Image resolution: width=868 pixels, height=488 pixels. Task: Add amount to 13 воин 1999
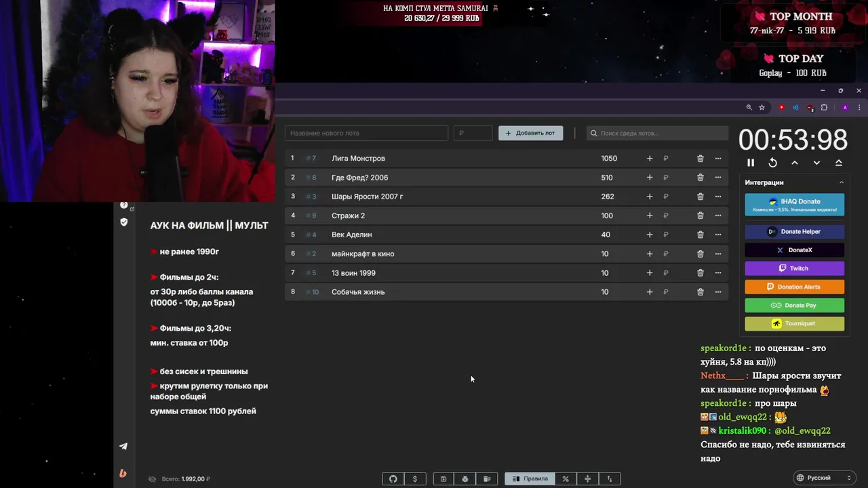click(650, 273)
